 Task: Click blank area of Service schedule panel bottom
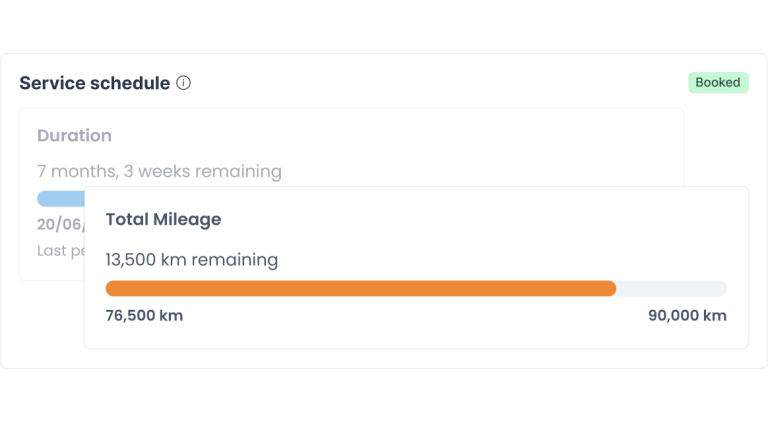click(x=382, y=358)
